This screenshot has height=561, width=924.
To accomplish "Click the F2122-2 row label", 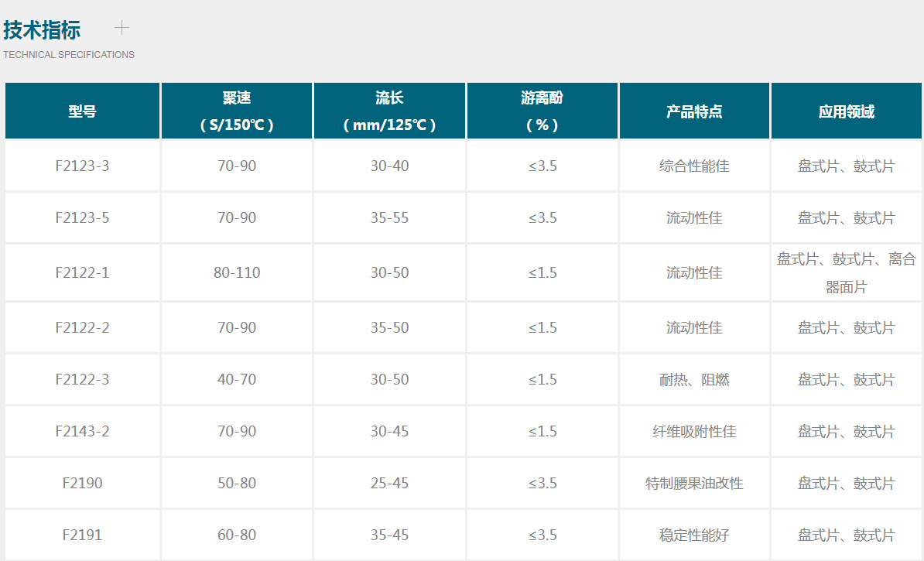I will [x=83, y=327].
